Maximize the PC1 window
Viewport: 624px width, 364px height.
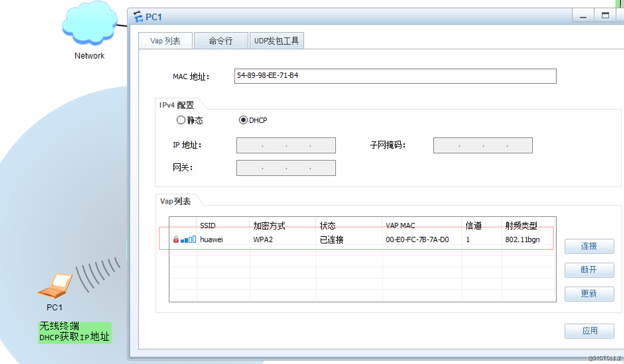pyautogui.click(x=605, y=16)
